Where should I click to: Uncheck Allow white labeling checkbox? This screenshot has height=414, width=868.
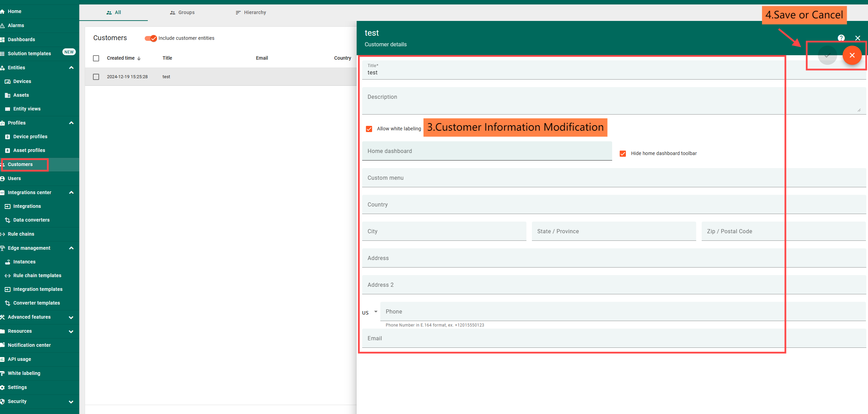(x=369, y=129)
